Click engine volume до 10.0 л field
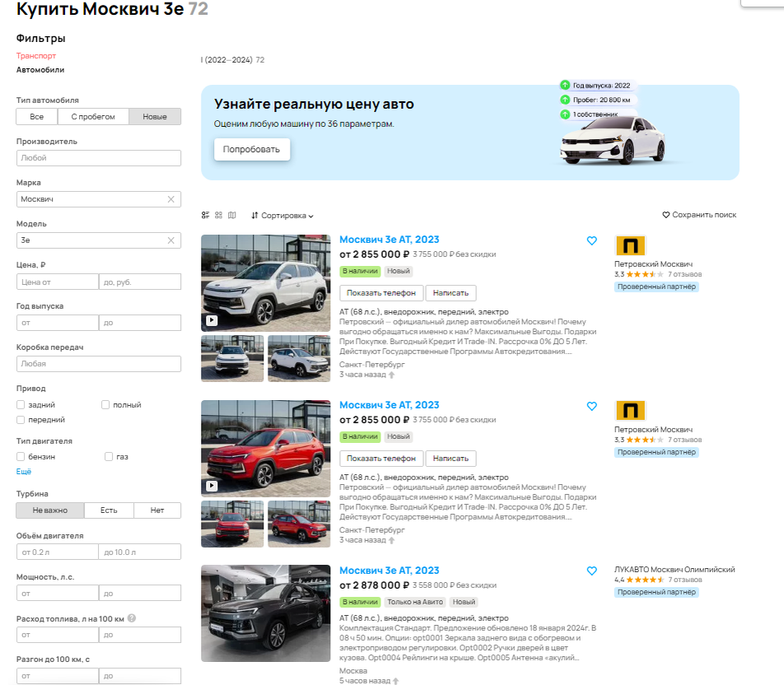 point(140,552)
